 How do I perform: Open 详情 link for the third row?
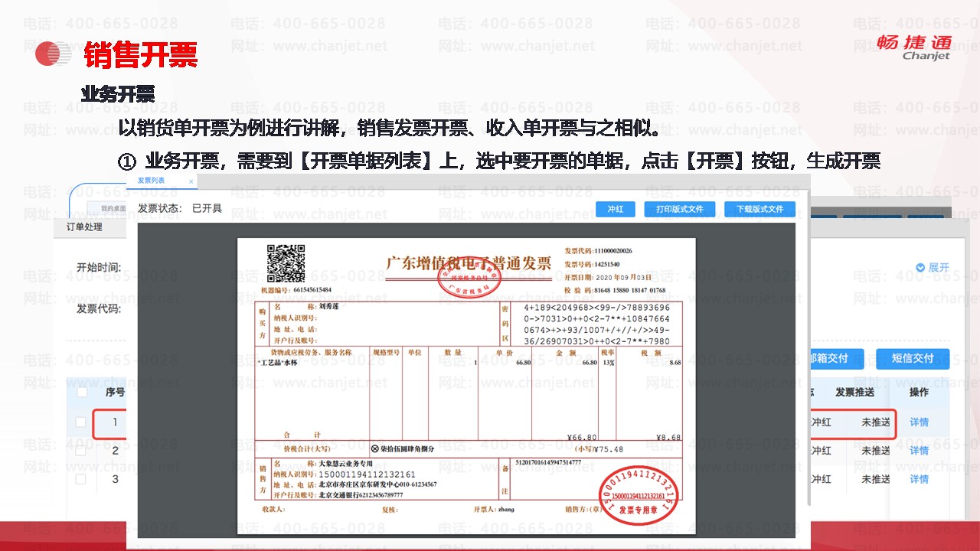919,479
